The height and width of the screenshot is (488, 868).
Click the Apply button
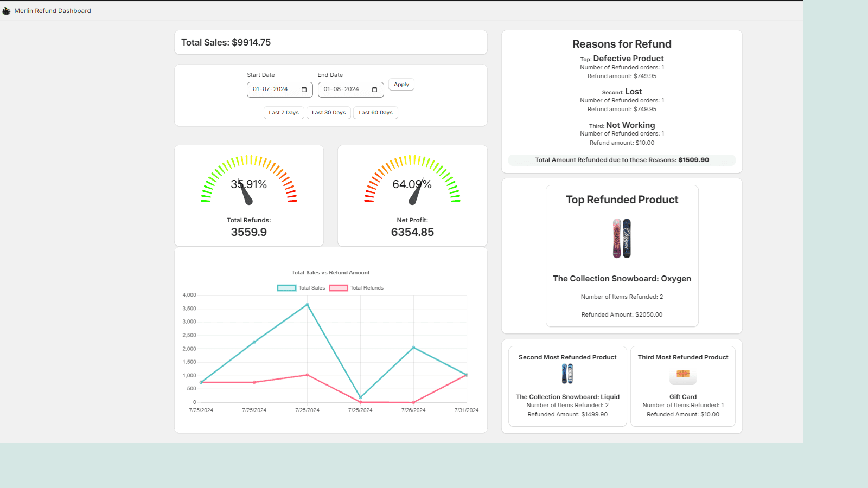coord(401,84)
